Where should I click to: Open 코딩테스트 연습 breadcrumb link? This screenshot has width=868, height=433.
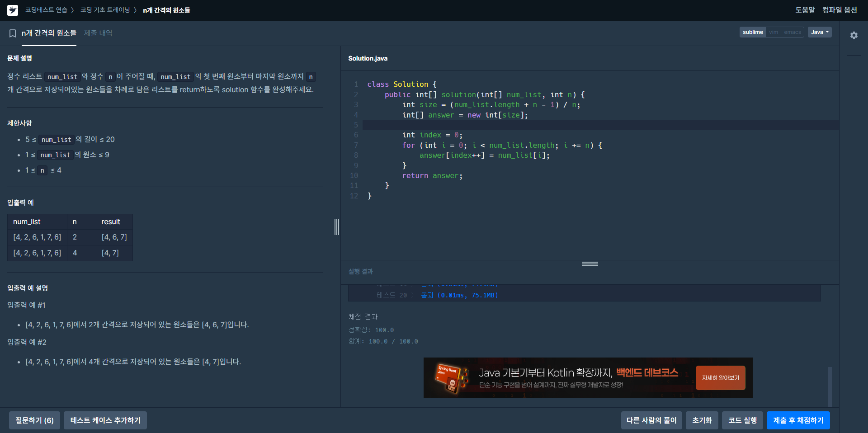(x=46, y=10)
